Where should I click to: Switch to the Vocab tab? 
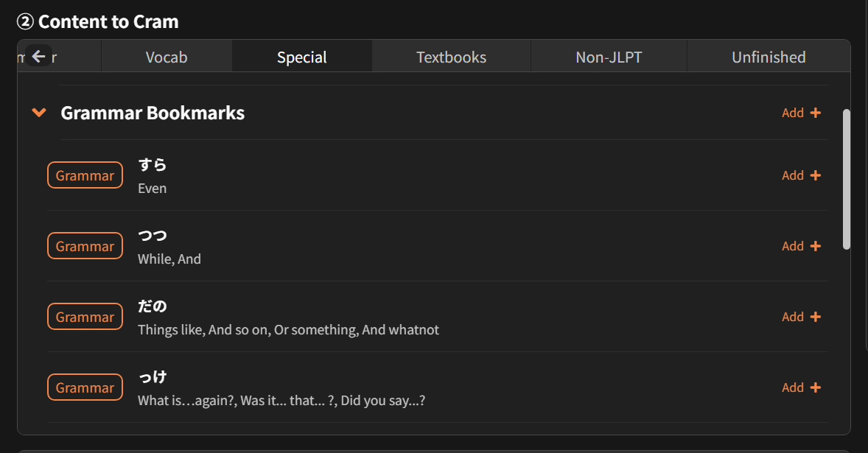167,57
